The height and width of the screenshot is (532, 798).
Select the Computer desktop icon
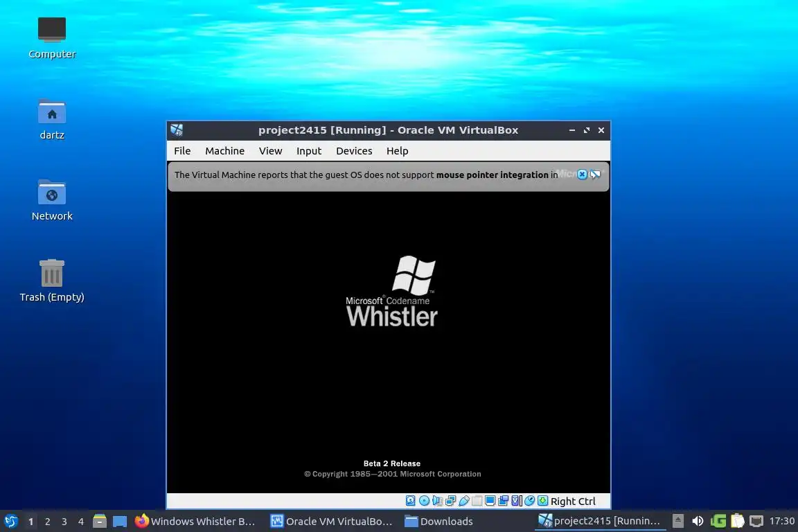[x=52, y=38]
